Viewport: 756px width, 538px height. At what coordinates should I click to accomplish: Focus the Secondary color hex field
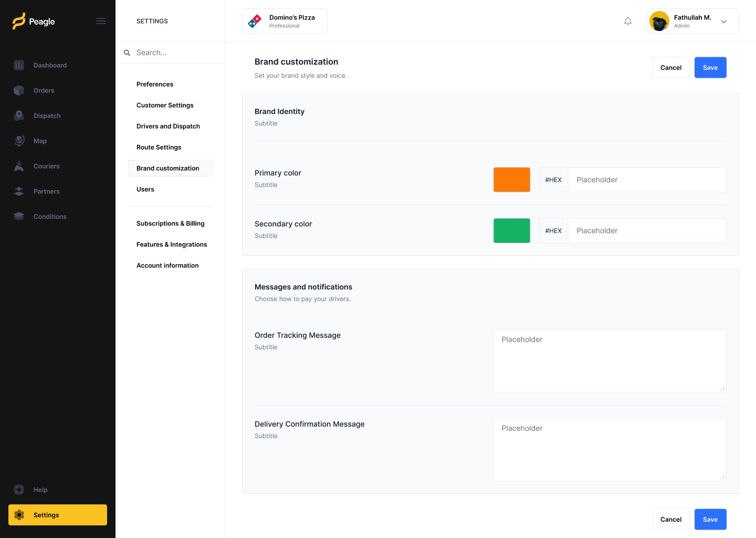(647, 231)
